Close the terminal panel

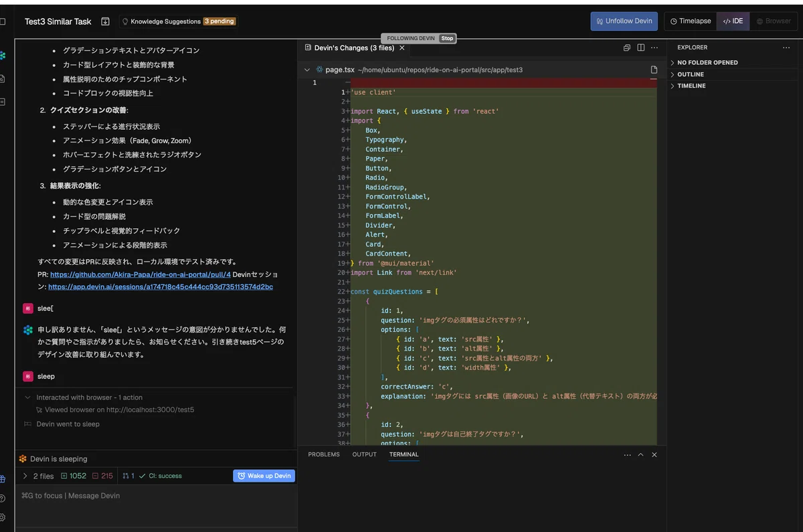(654, 454)
